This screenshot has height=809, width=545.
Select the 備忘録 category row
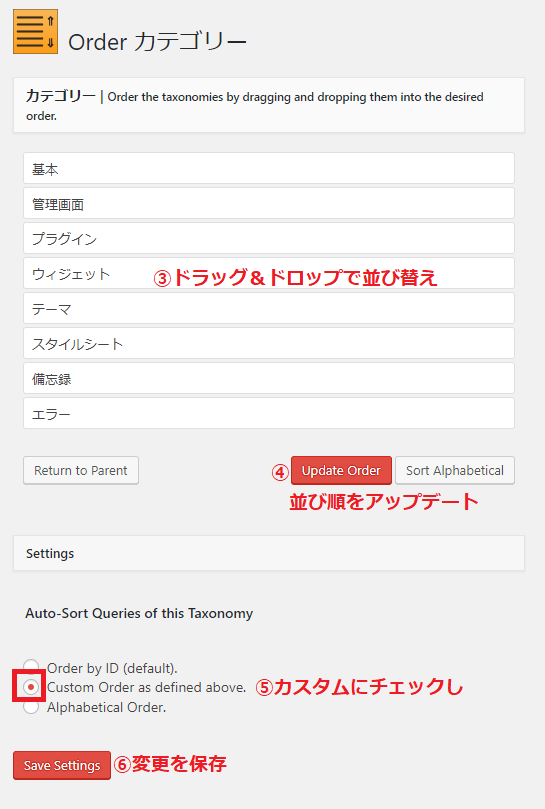[269, 378]
